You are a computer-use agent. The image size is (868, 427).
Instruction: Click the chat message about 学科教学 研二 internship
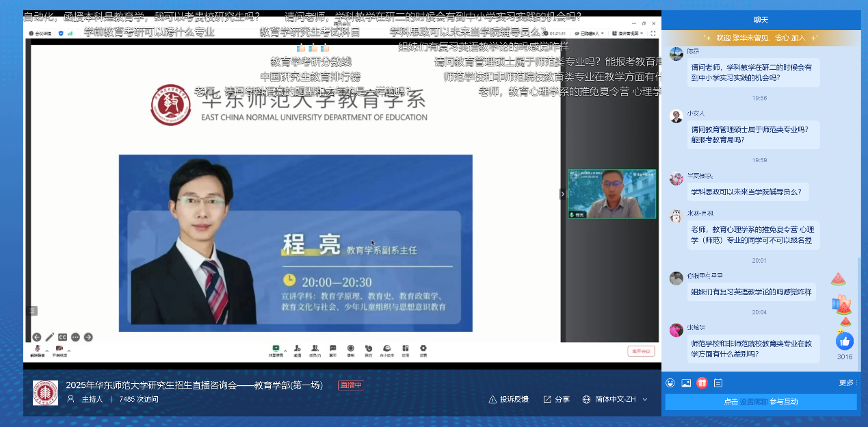tap(753, 73)
